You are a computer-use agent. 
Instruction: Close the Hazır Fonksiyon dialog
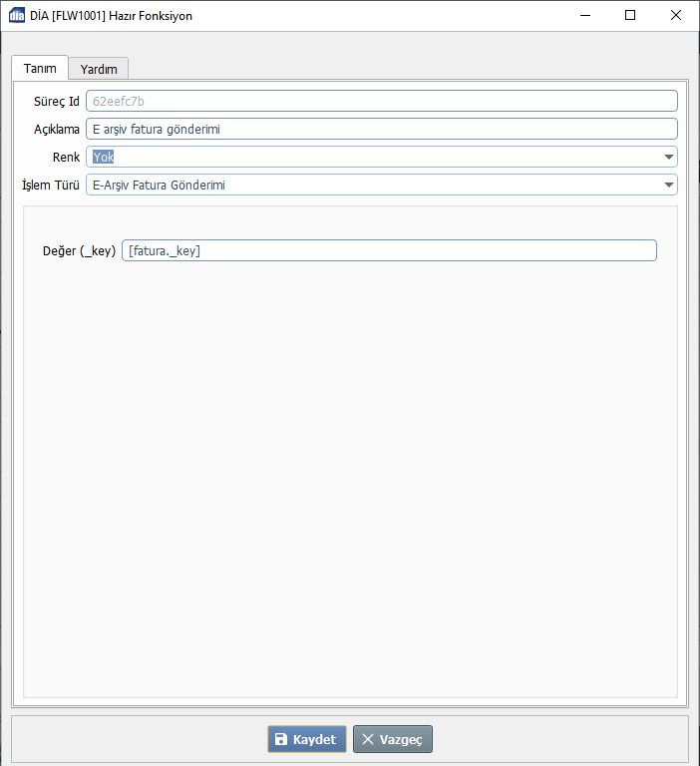(x=676, y=15)
